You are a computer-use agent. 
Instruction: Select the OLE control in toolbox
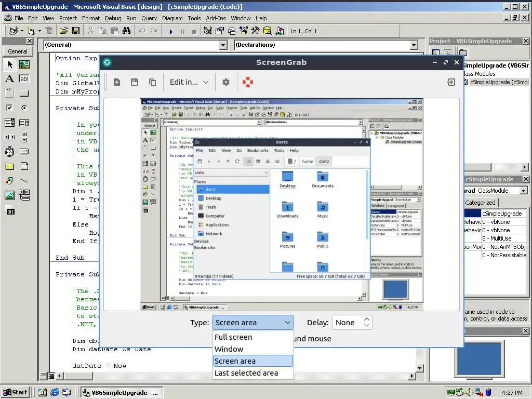[10, 210]
